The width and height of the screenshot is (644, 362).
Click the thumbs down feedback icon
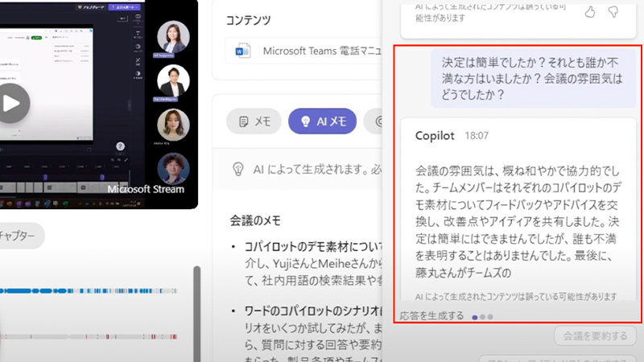point(613,11)
